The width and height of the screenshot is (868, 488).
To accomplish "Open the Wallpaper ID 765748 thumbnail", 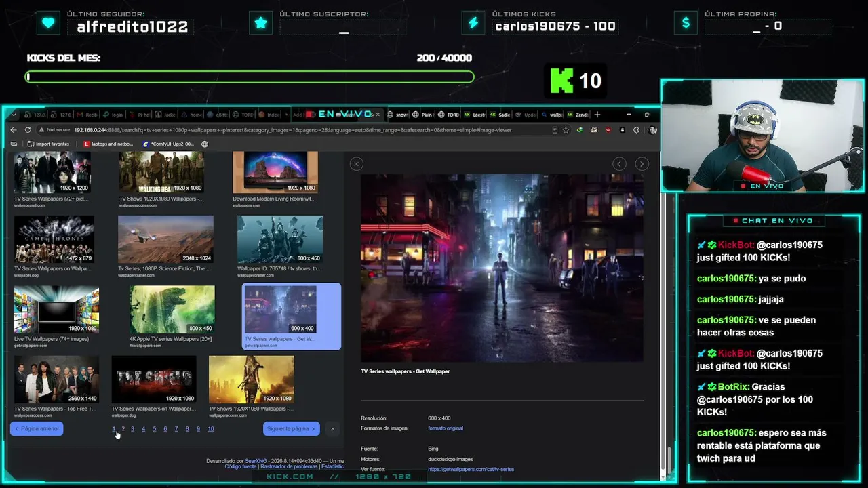I will 280,239.
